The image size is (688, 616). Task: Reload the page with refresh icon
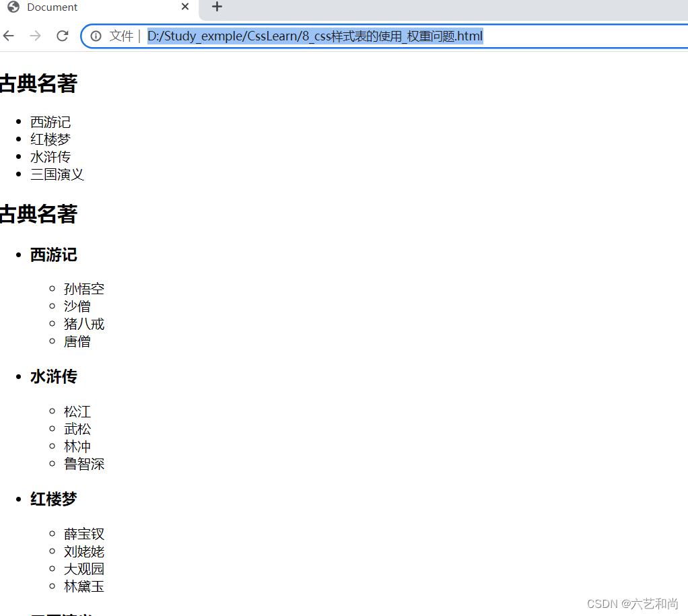63,36
